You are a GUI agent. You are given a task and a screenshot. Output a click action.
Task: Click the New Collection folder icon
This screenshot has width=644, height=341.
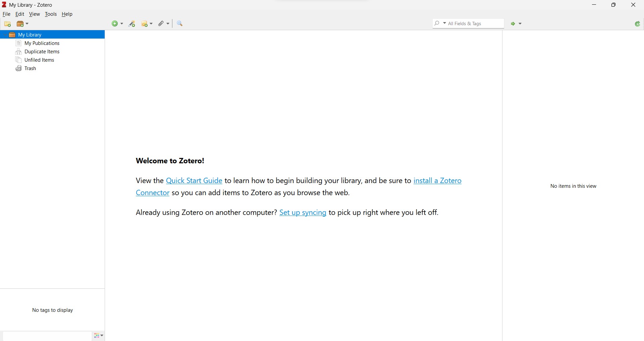coord(7,24)
